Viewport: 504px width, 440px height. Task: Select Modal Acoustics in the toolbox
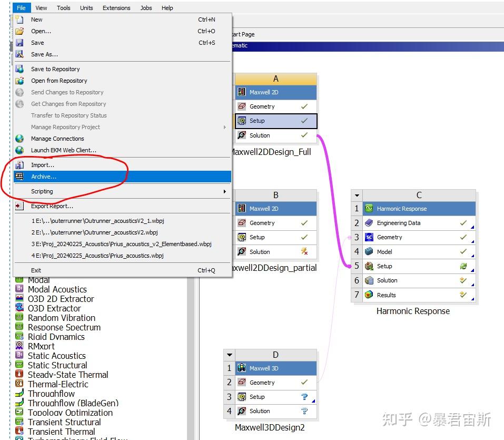click(57, 289)
